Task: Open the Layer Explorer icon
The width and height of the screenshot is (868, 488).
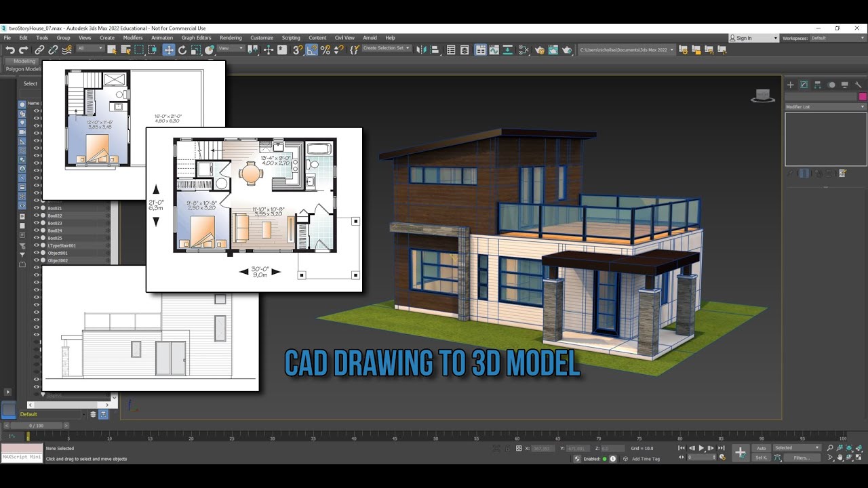Action: pos(465,49)
